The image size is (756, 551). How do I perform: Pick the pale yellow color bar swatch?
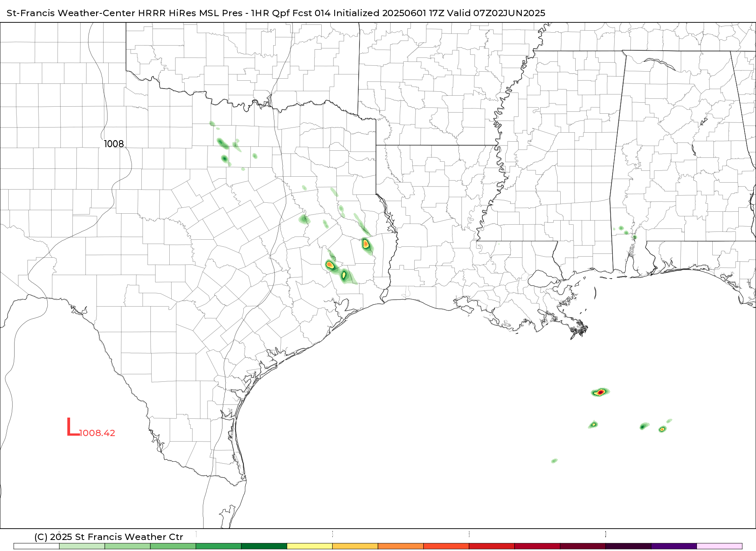coord(310,546)
